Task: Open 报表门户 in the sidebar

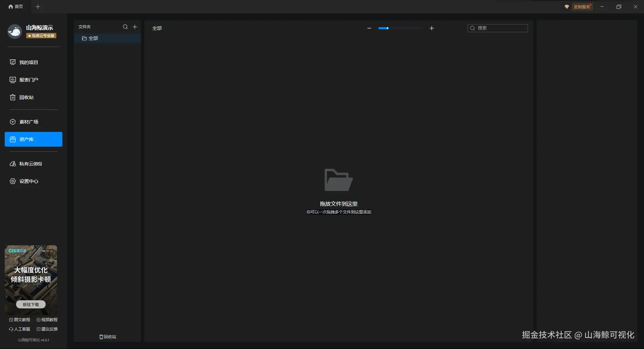Action: coord(34,80)
